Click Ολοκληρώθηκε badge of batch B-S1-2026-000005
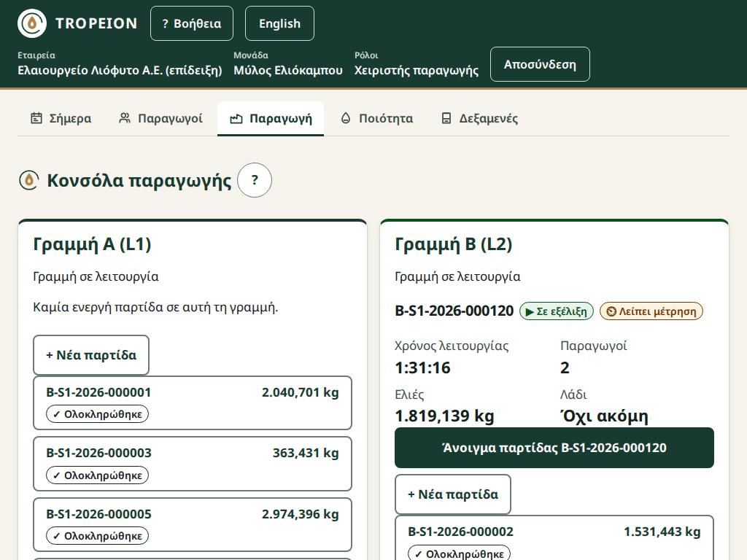 pos(97,536)
